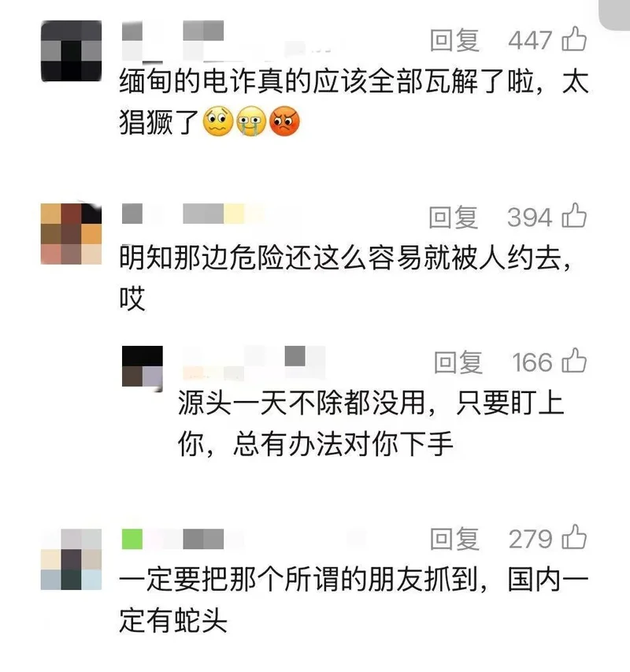Select the comment text 国内一定有蛇头
This screenshot has height=672, width=630.
pyautogui.click(x=354, y=600)
